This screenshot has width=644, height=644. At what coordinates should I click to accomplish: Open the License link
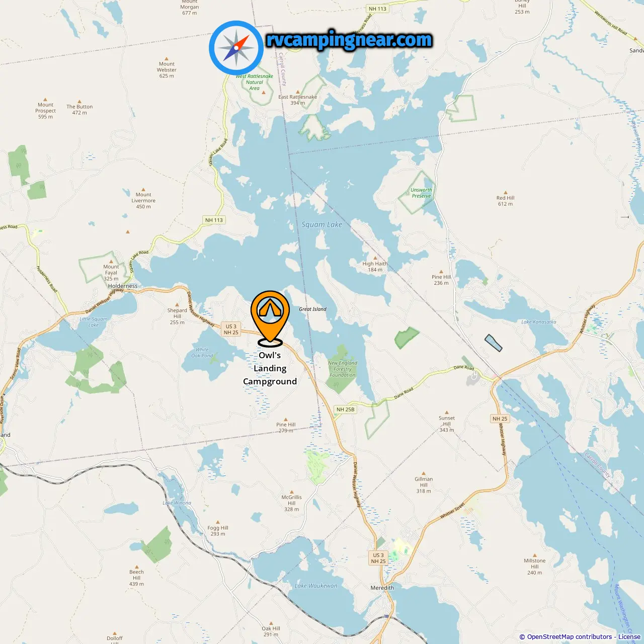pyautogui.click(x=629, y=637)
